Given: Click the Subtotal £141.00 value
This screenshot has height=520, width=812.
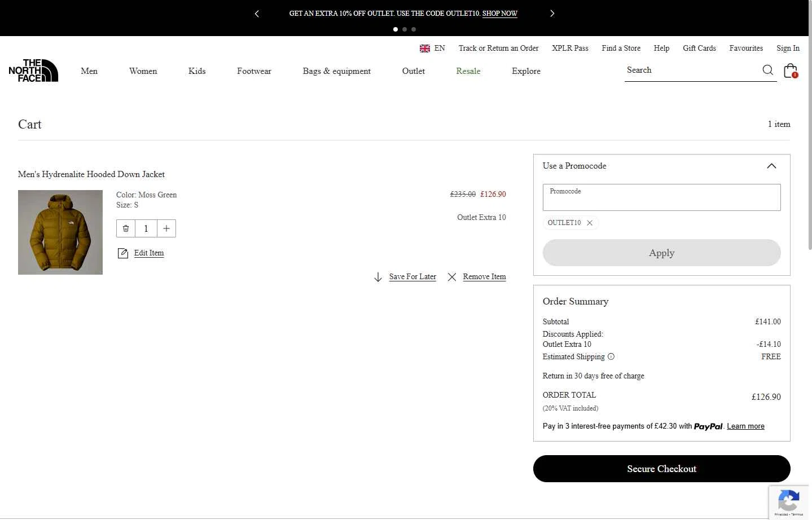Looking at the screenshot, I should tap(768, 321).
